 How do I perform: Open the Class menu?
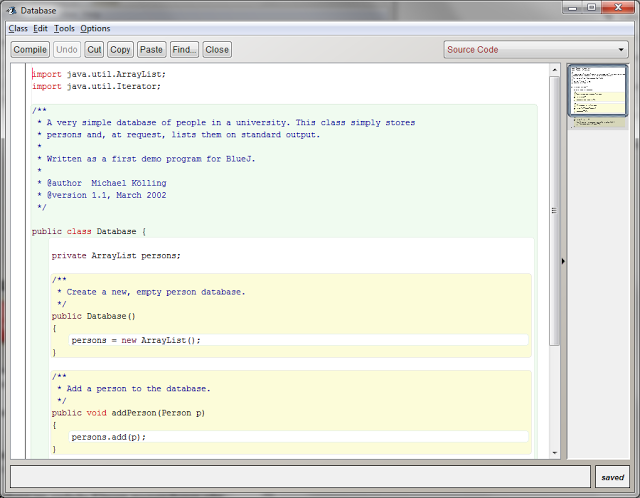coord(18,28)
